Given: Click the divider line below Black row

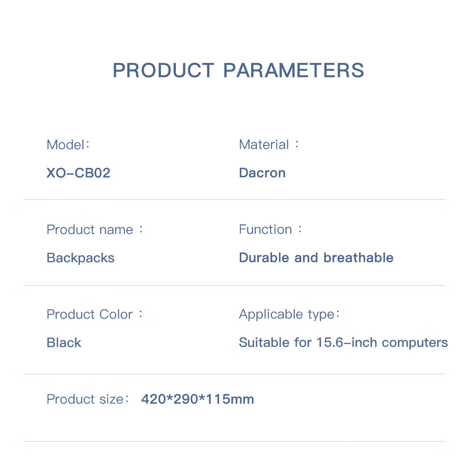Looking at the screenshot, I should pos(234,374).
